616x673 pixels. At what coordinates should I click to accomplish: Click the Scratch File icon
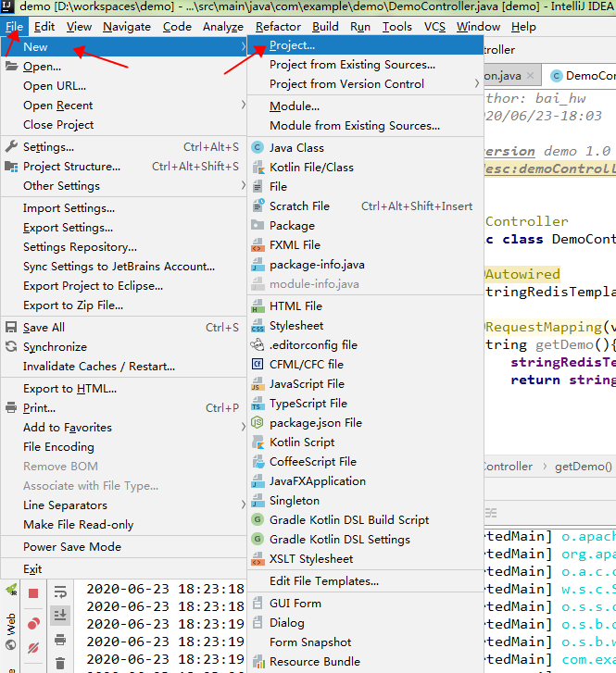(x=258, y=206)
